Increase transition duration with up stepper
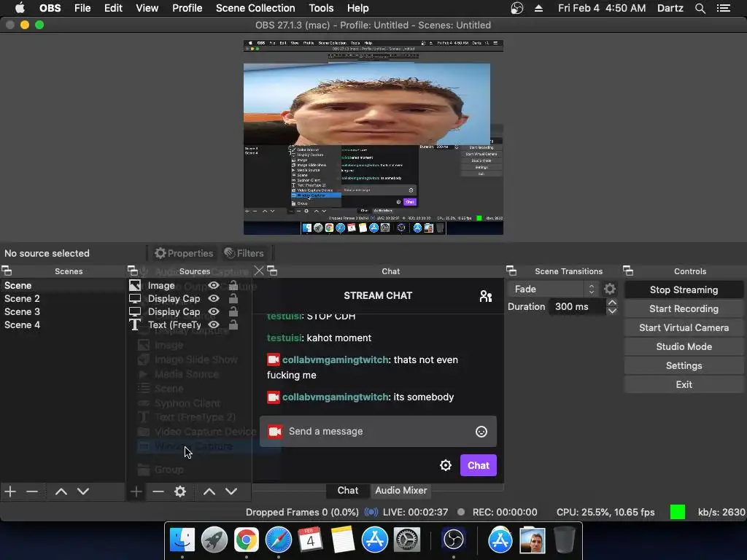747x560 pixels. click(x=612, y=303)
